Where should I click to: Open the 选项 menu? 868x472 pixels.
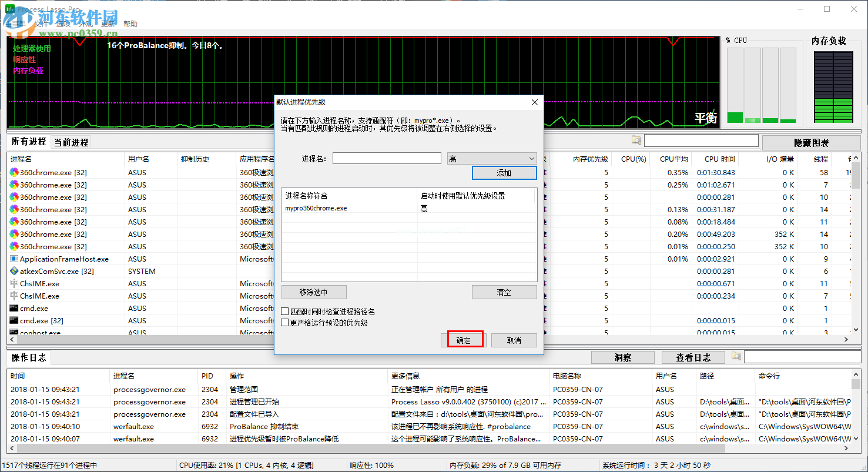(x=63, y=24)
